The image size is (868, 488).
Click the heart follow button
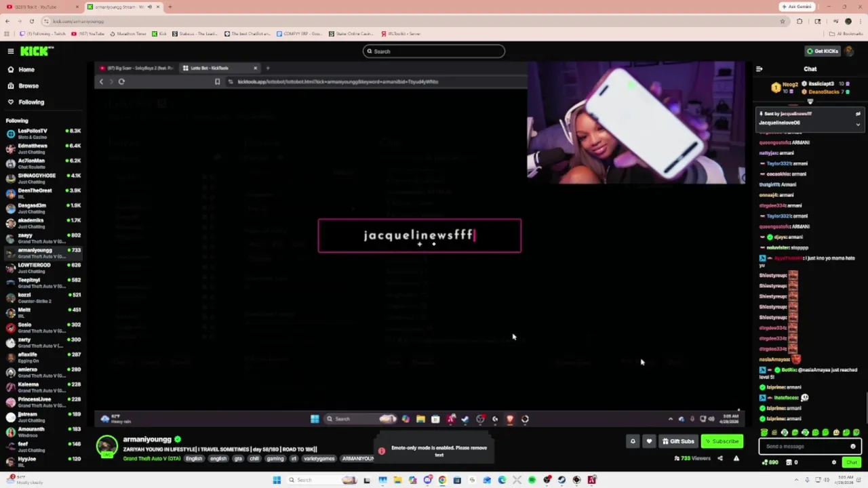click(x=649, y=442)
